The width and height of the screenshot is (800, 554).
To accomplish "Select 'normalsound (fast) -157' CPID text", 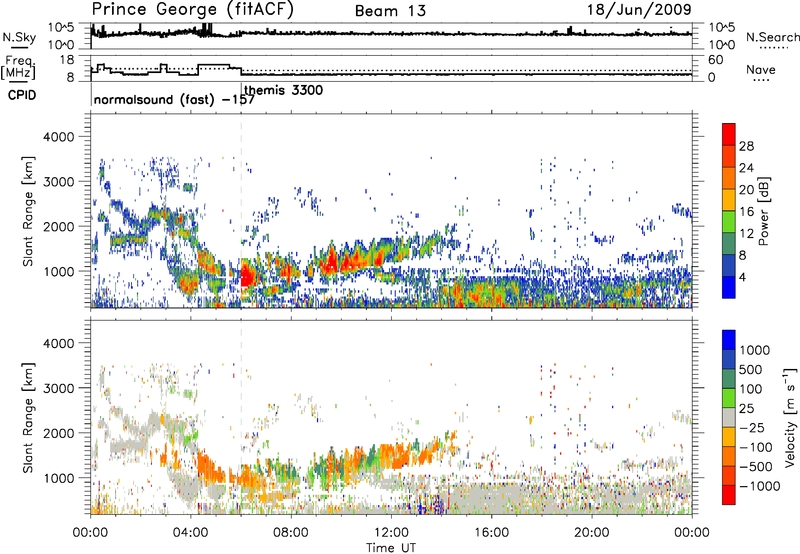I will 174,99.
